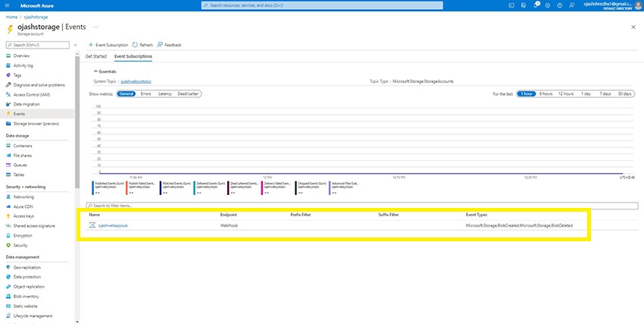Open portal settings gear

click(548, 5)
